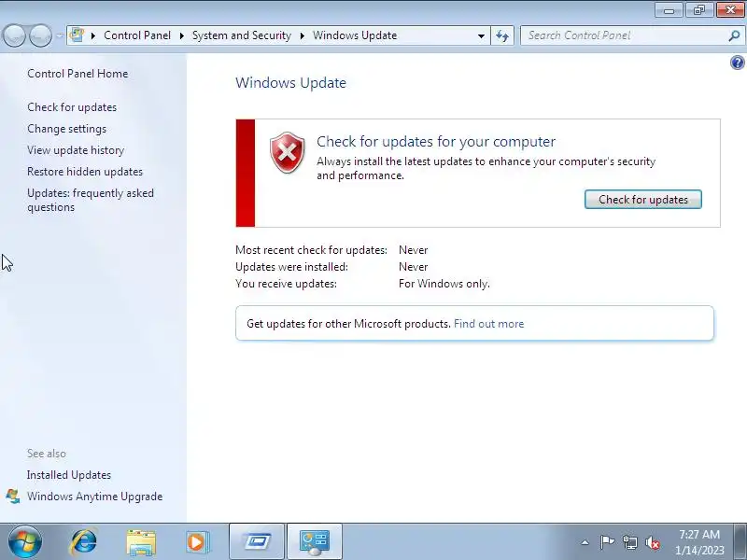747x560 pixels.
Task: Select Windows Update breadcrumb segment
Action: point(355,35)
